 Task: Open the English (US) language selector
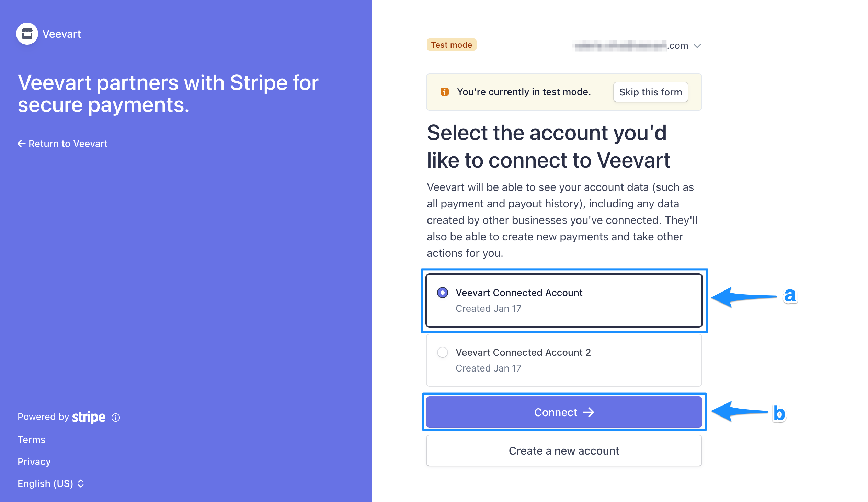coord(45,483)
